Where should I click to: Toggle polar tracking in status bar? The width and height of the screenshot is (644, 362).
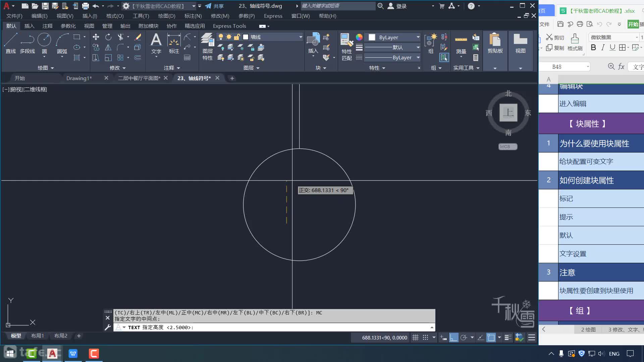464,338
